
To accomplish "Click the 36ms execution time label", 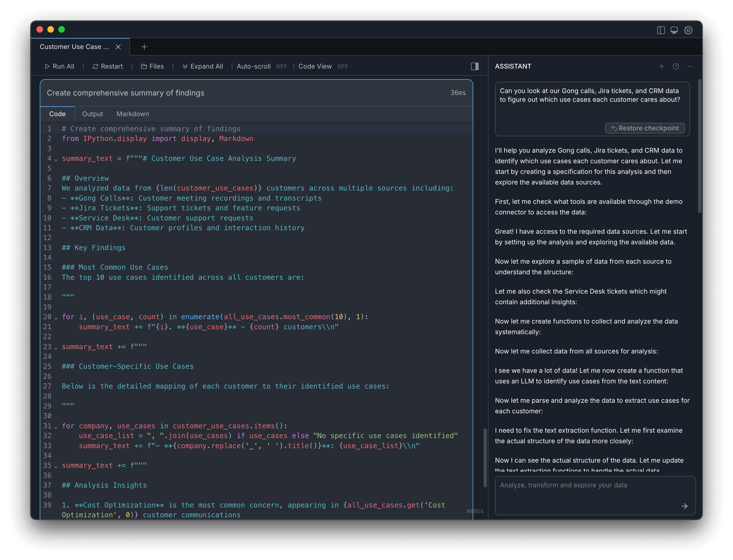I will (458, 93).
